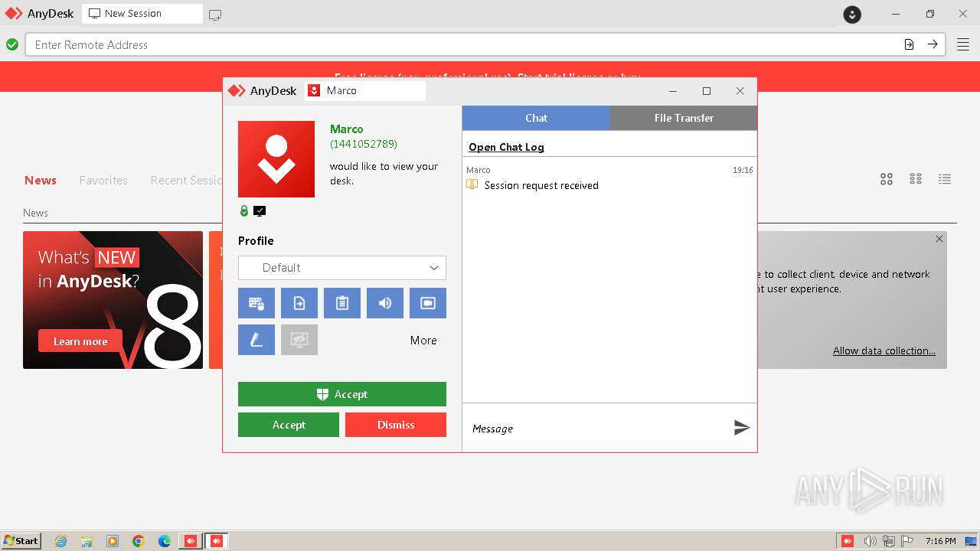Click AnyDesk logo in request window
The height and width of the screenshot is (551, 980).
pos(262,90)
